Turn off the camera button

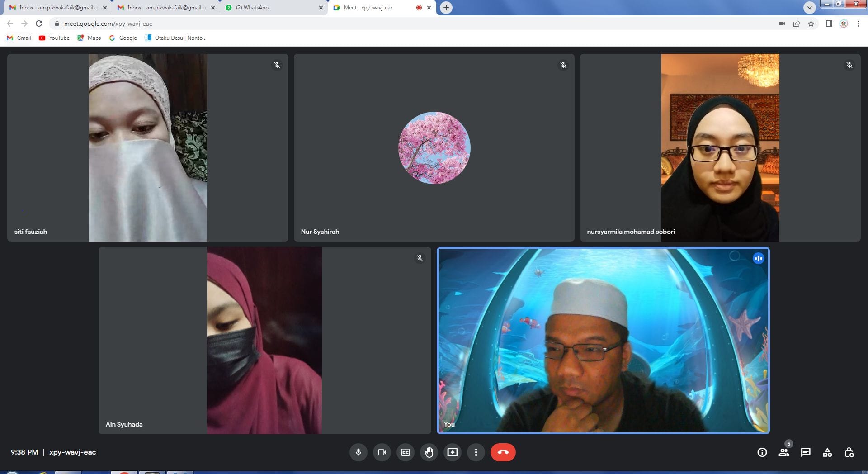[382, 452]
